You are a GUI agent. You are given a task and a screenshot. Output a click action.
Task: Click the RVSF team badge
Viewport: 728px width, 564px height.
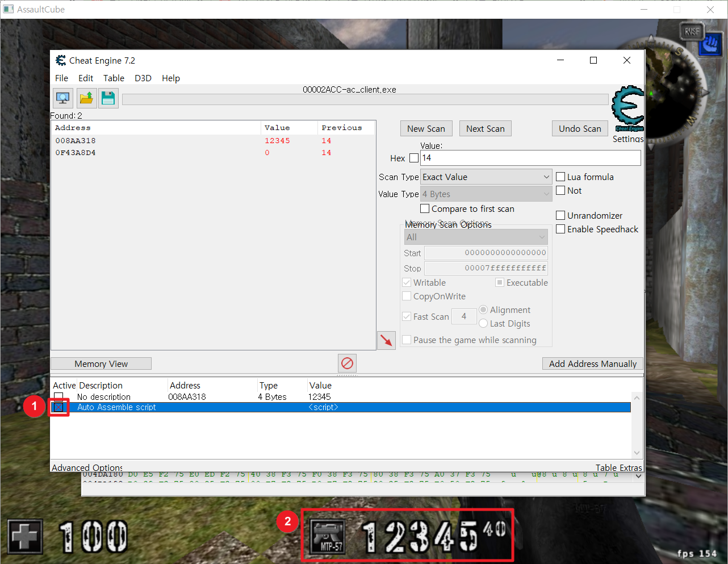692,31
